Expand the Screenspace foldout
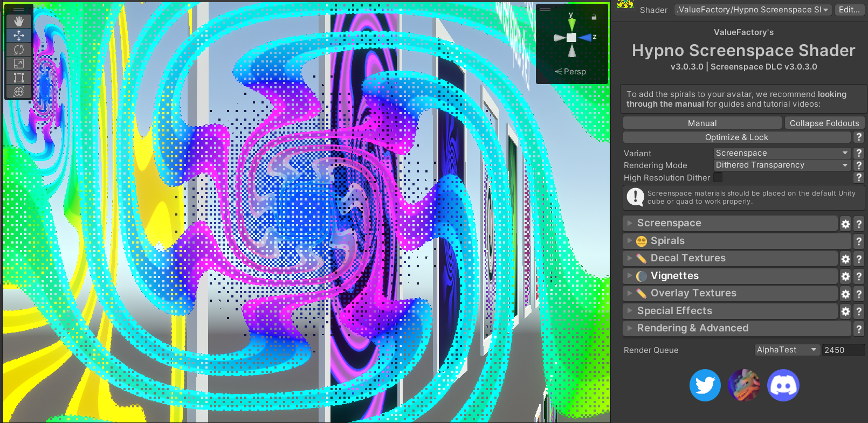868x423 pixels. 730,223
